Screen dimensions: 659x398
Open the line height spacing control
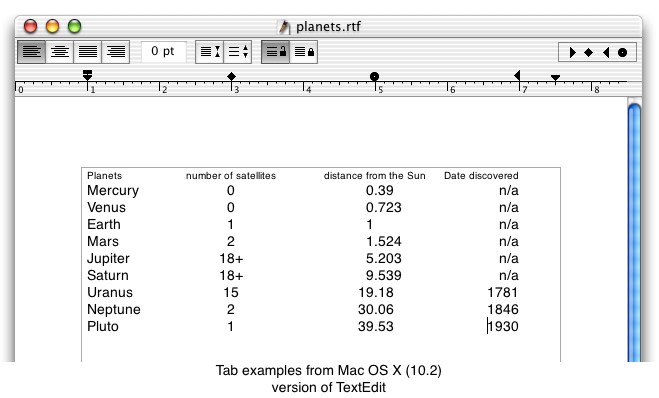coord(209,52)
